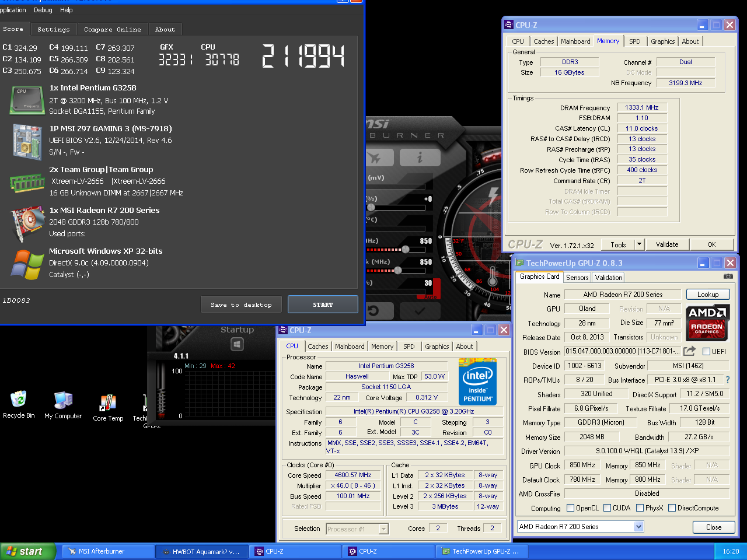This screenshot has height=560, width=747.
Task: Open the Processor #1 selection dropdown in CPU-Z
Action: coord(383,529)
